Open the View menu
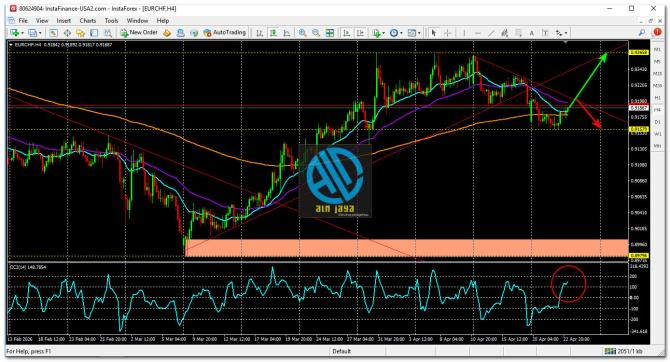 pyautogui.click(x=42, y=21)
